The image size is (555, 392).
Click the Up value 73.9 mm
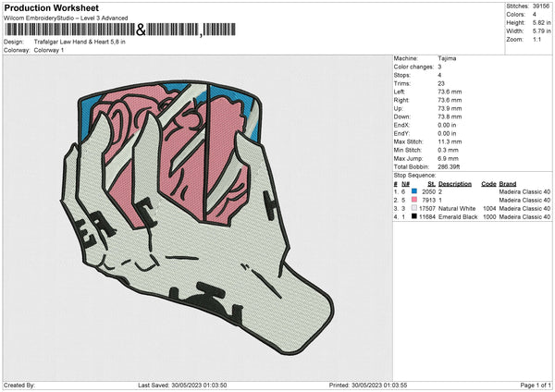(450, 108)
